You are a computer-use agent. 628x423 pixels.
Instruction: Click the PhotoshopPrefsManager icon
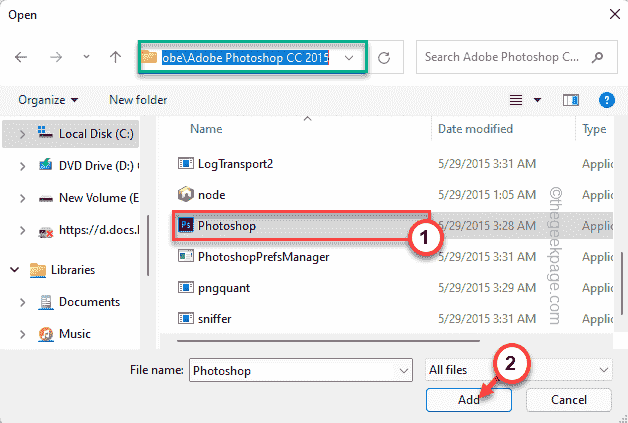pyautogui.click(x=185, y=256)
